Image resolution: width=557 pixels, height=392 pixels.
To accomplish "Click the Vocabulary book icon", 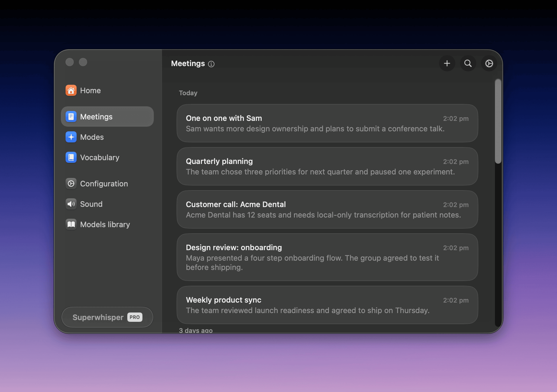I will (x=71, y=158).
